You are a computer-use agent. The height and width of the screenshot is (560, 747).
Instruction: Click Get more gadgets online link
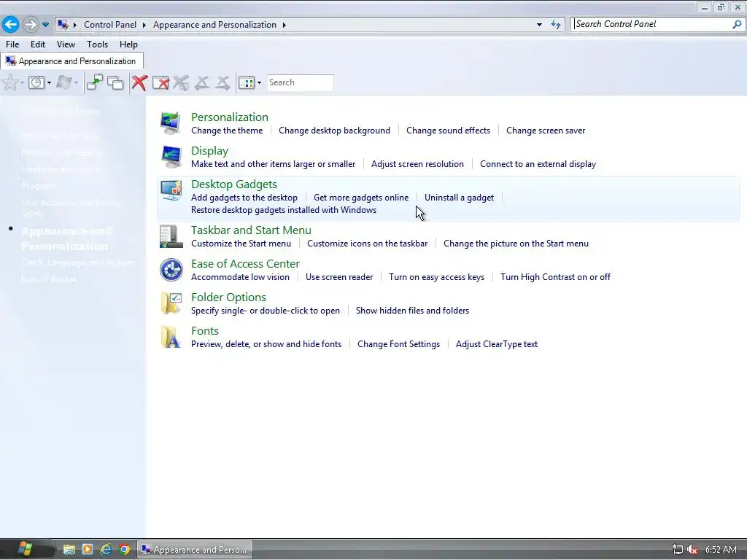(x=361, y=198)
